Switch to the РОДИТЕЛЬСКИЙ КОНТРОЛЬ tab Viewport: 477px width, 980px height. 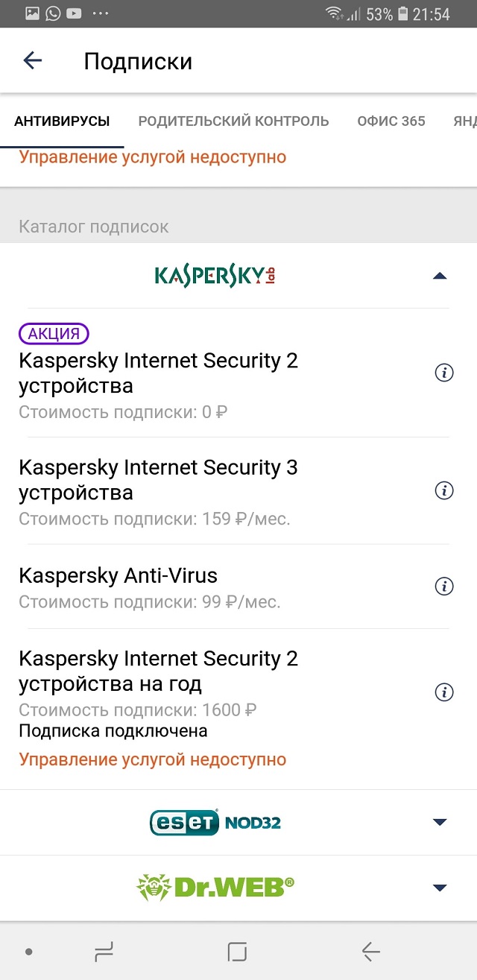tap(232, 120)
